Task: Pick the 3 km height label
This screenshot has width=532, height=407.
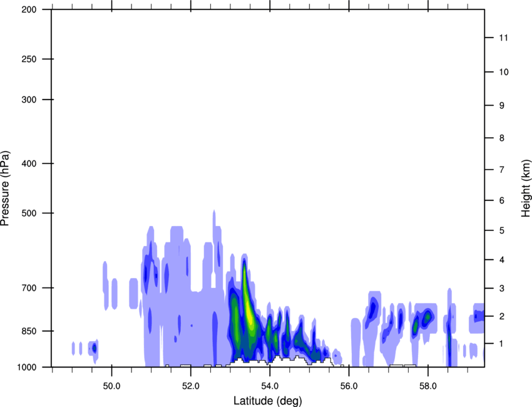Action: (x=502, y=289)
